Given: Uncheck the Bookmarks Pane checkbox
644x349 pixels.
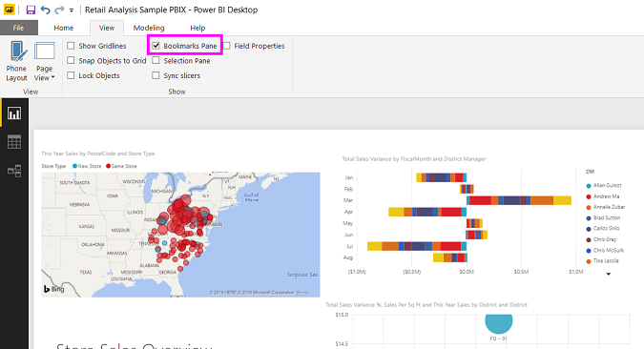Looking at the screenshot, I should pos(156,46).
